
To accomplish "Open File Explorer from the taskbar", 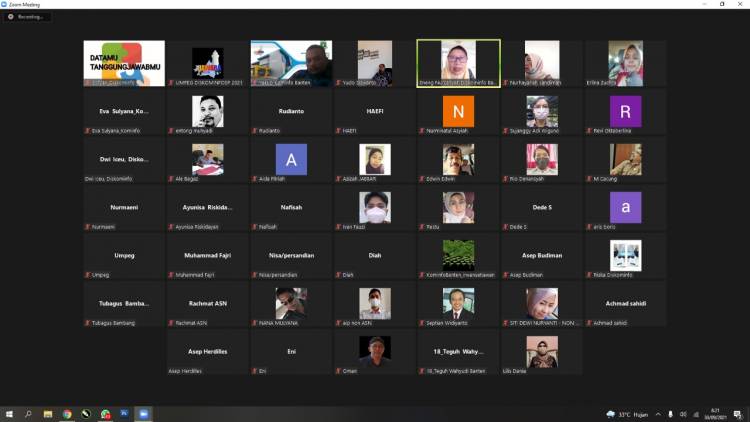I will click(x=48, y=414).
